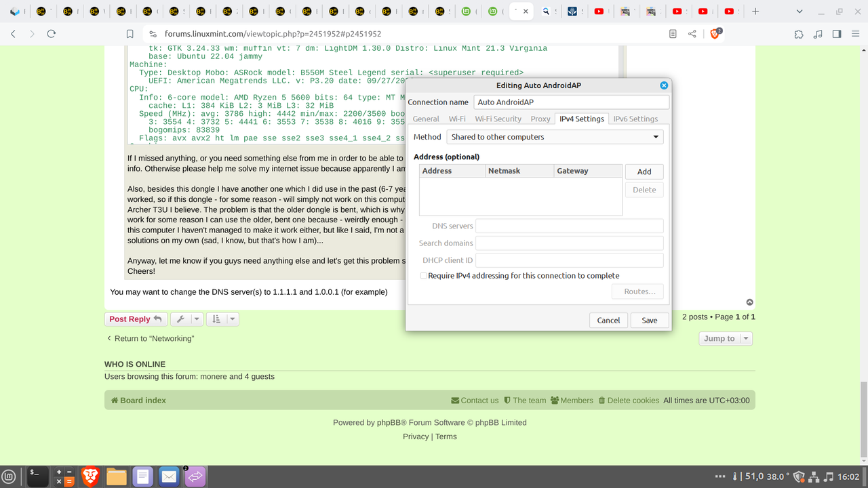Follow the Return to Networking link

150,338
